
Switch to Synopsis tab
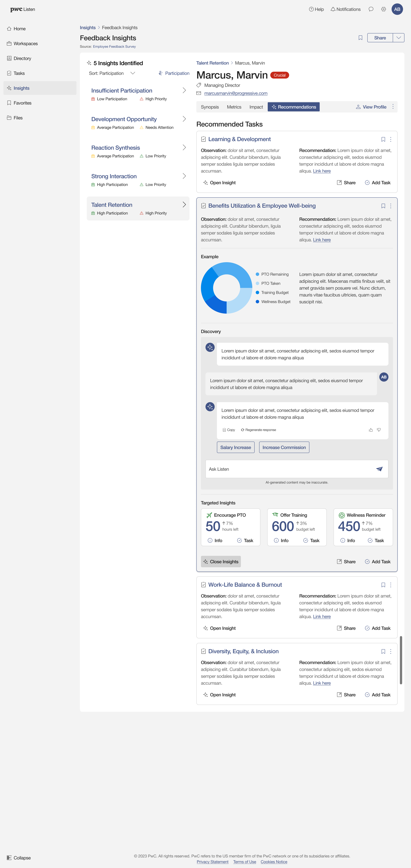[x=210, y=107]
